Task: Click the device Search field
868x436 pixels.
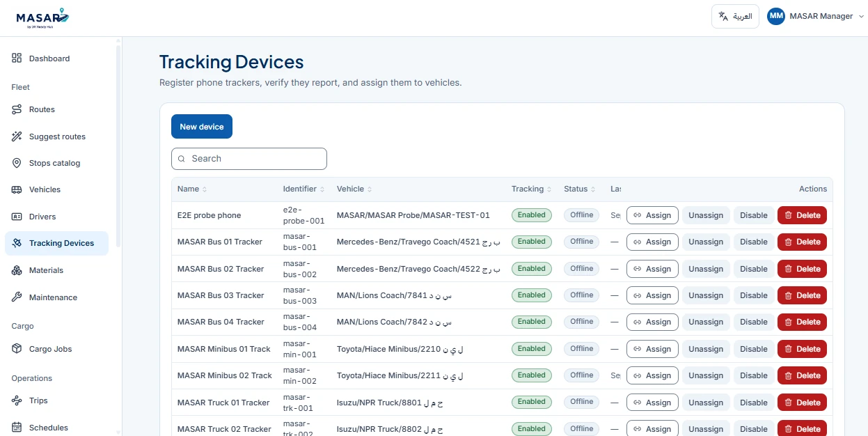Action: click(x=249, y=159)
